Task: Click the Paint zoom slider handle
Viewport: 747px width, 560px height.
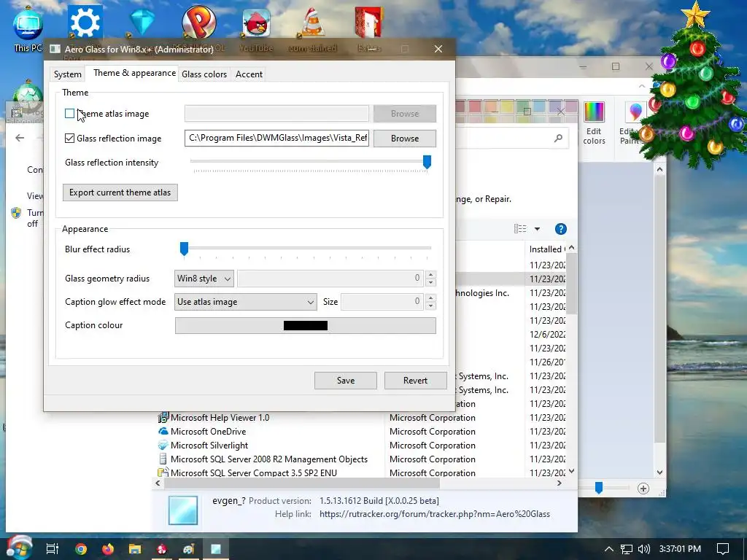Action: point(599,488)
